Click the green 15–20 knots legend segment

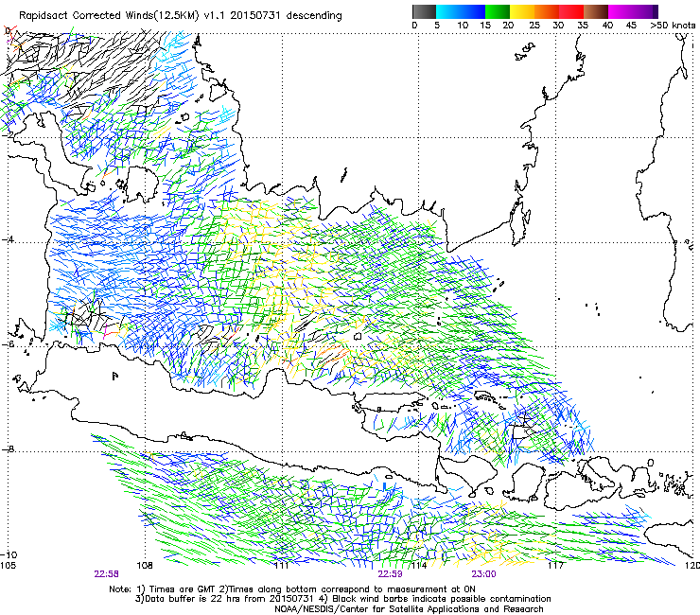click(x=498, y=11)
